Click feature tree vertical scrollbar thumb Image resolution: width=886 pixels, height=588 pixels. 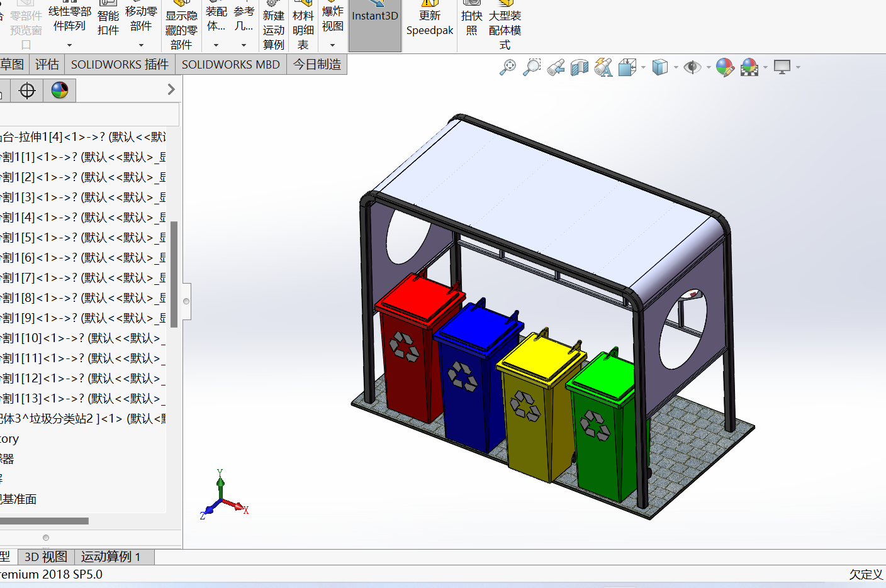pos(174,274)
